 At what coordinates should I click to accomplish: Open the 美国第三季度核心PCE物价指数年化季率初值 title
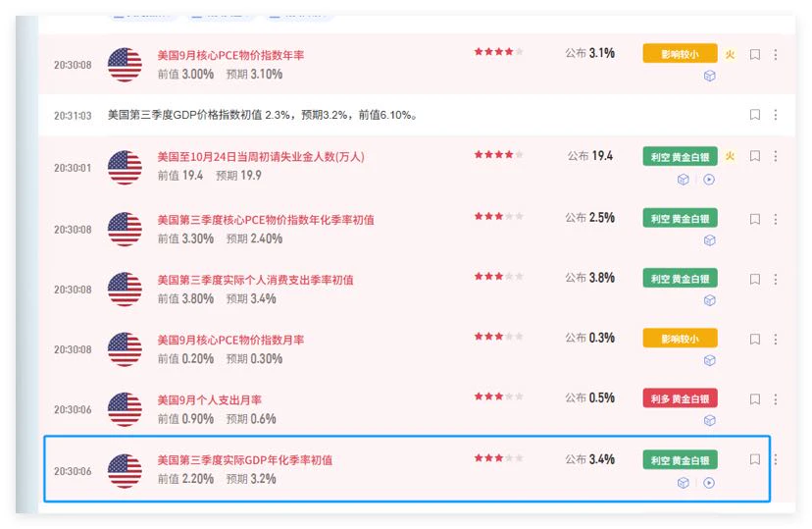pos(266,220)
